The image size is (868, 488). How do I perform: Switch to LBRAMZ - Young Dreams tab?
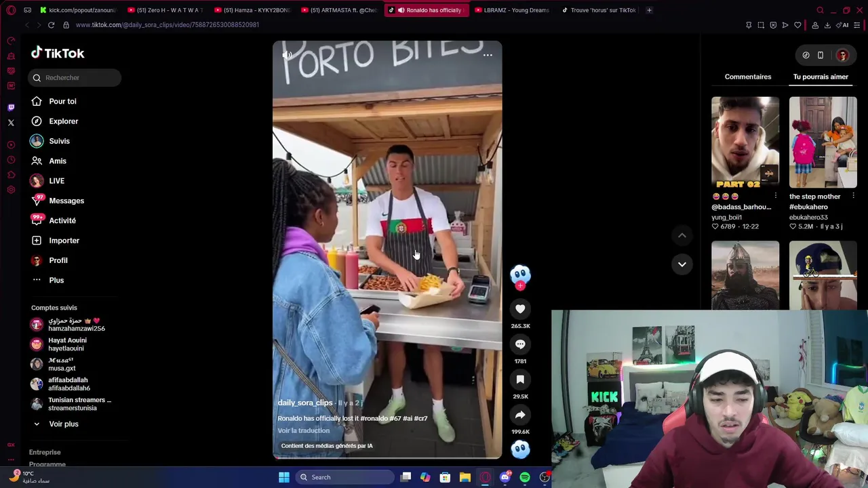point(512,10)
